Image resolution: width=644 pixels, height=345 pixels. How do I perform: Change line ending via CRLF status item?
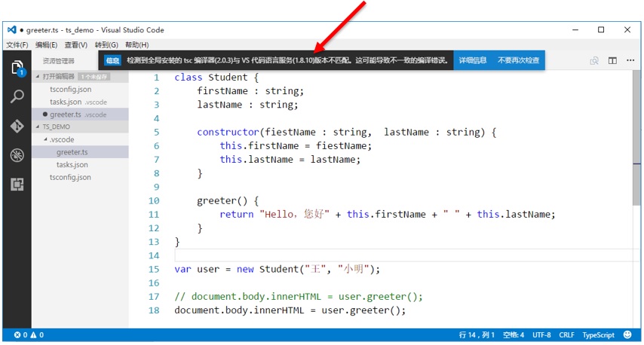pos(566,334)
